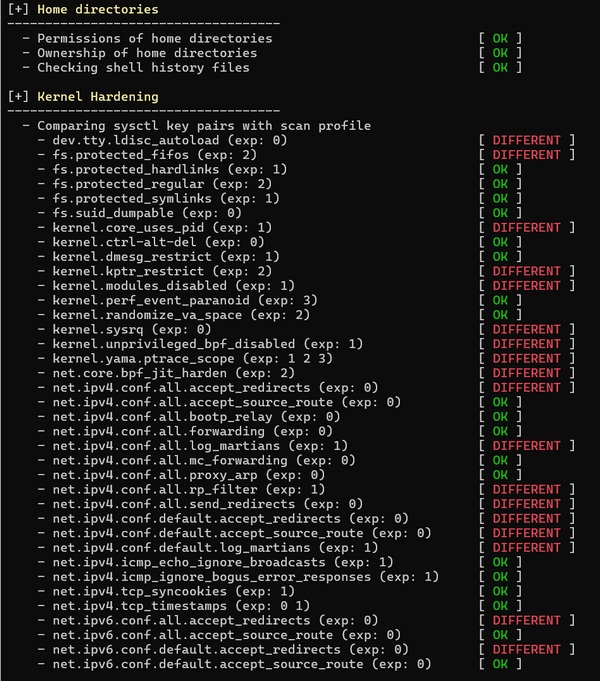Click DIFFERENT status for net.ipv4.conf.all.log_martians

[x=526, y=445]
